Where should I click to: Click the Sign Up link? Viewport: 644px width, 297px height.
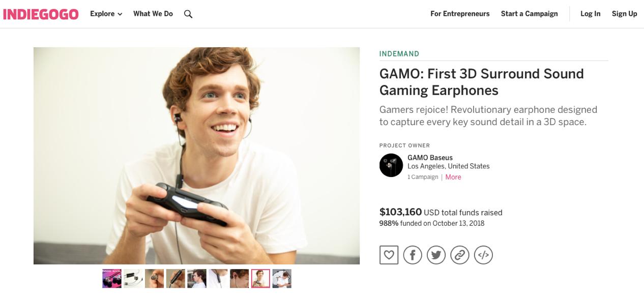click(x=624, y=14)
